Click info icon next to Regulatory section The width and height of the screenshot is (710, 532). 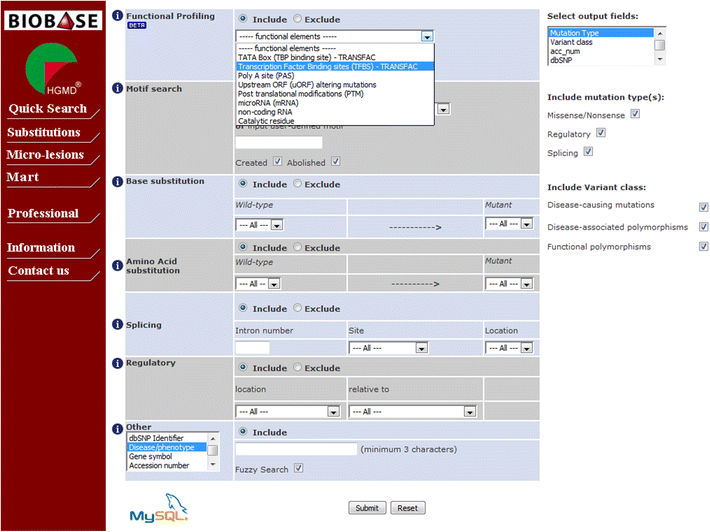pyautogui.click(x=118, y=363)
